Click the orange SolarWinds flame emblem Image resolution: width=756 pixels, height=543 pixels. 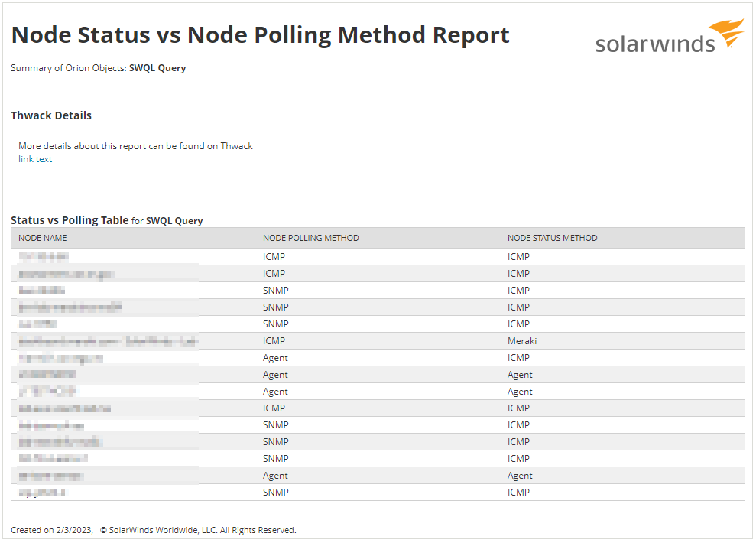[725, 34]
